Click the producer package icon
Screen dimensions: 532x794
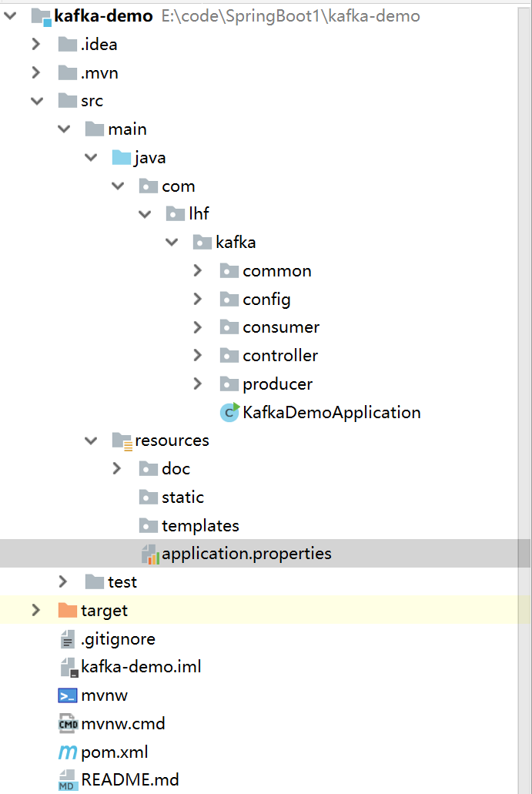point(229,384)
